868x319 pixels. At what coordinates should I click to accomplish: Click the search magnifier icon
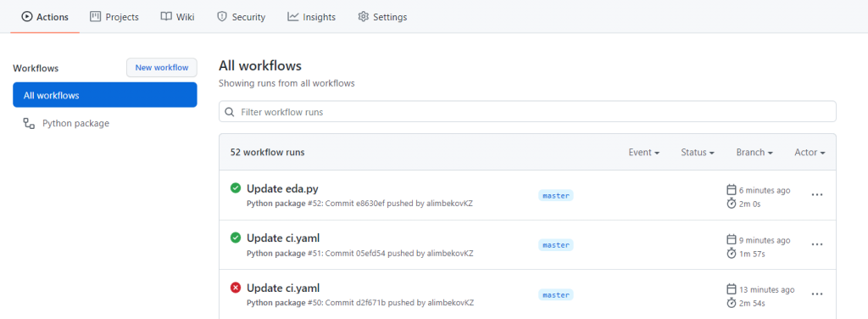(229, 112)
